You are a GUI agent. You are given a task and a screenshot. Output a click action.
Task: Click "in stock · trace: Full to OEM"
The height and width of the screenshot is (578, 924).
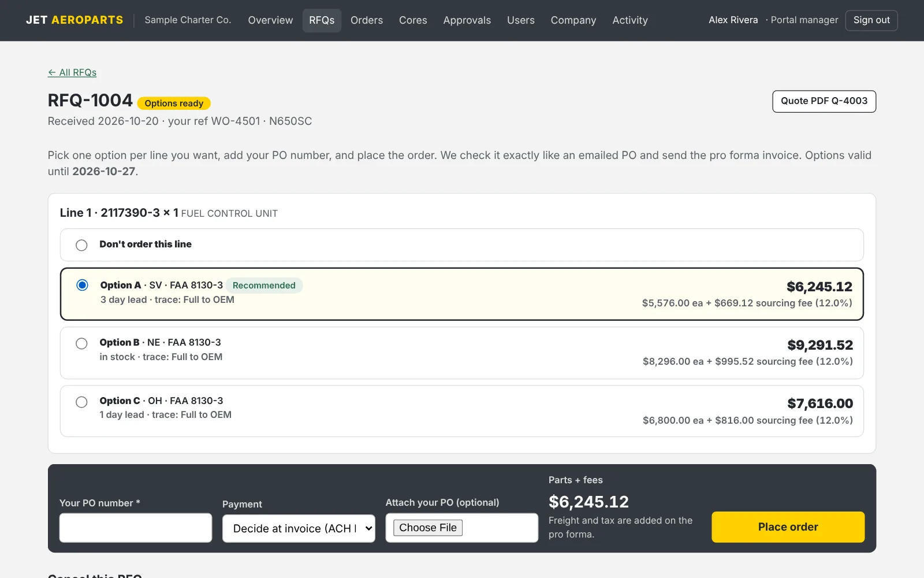tap(161, 357)
